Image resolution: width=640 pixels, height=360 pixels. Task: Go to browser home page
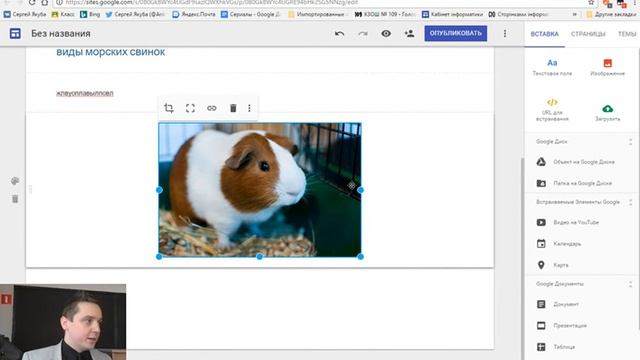pyautogui.click(x=44, y=2)
